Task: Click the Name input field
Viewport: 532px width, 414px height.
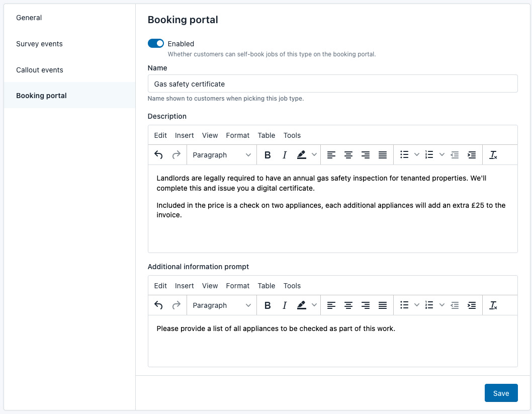Action: [332, 84]
